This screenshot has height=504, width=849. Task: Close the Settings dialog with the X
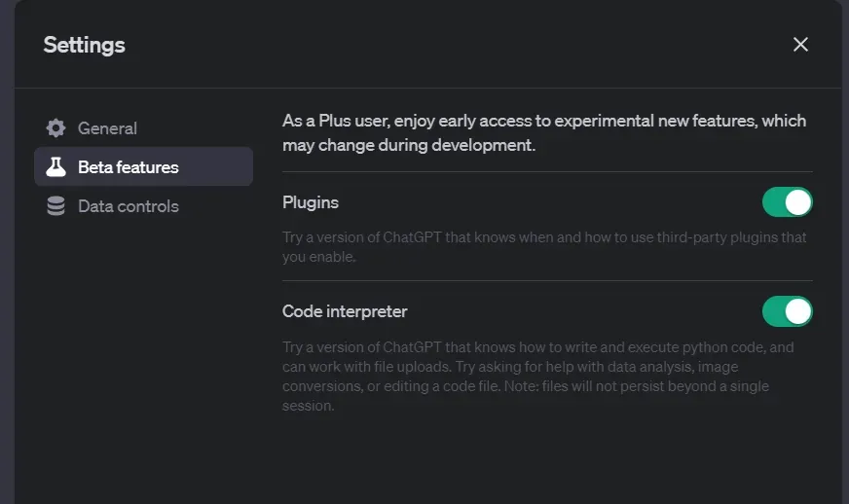[800, 45]
